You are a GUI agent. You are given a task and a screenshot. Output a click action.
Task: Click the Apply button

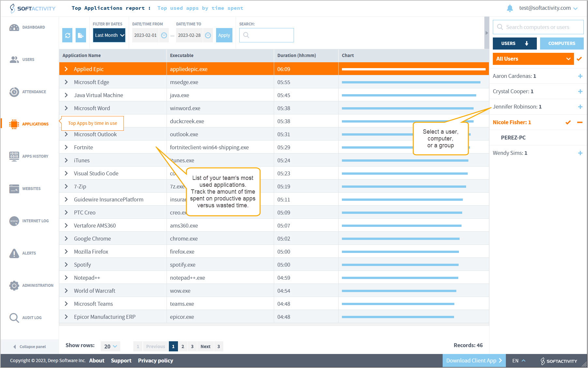pyautogui.click(x=224, y=35)
